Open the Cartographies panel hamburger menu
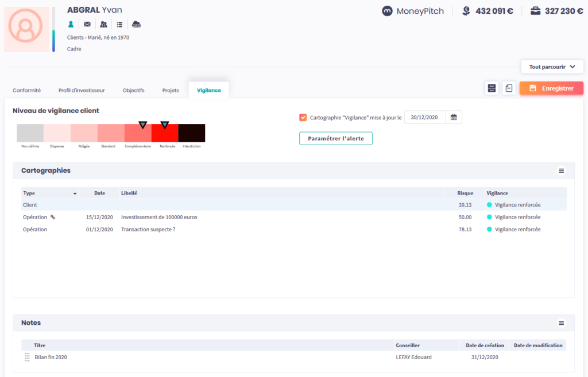The image size is (588, 377). (562, 171)
